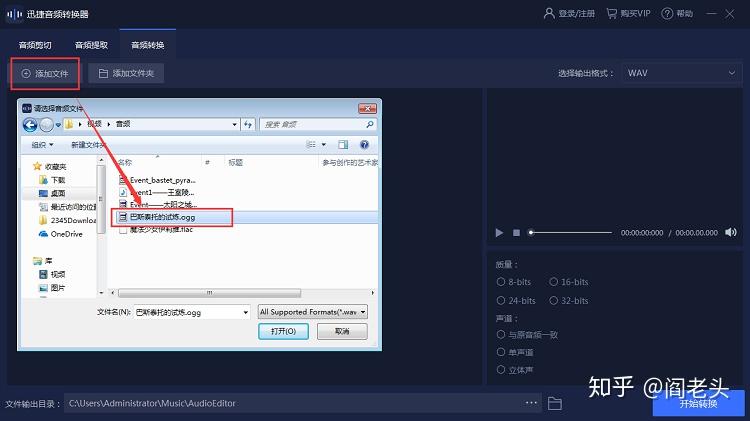Screen dimensions: 750x421
Task: Select the 8-bits quality option
Action: (514, 282)
